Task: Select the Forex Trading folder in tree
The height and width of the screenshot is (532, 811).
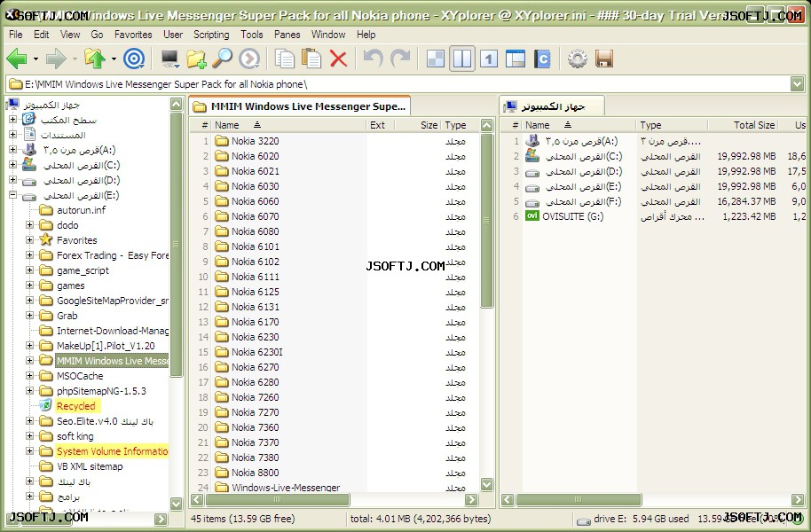Action: tap(113, 255)
